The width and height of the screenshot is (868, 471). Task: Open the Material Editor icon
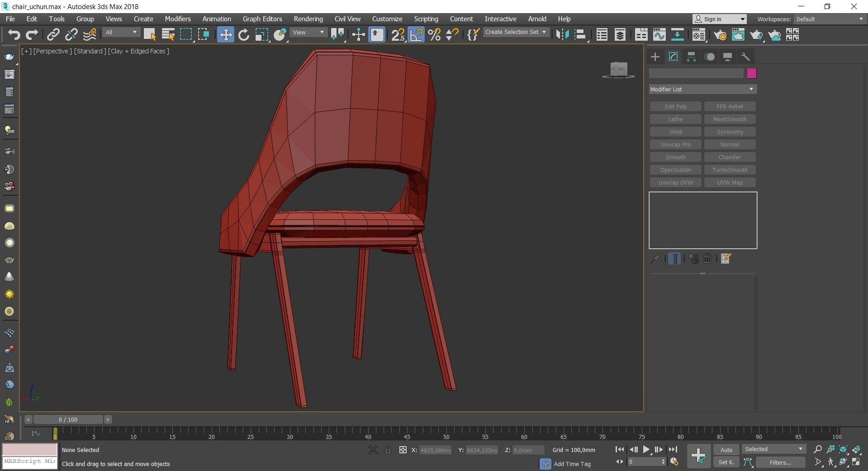point(699,34)
